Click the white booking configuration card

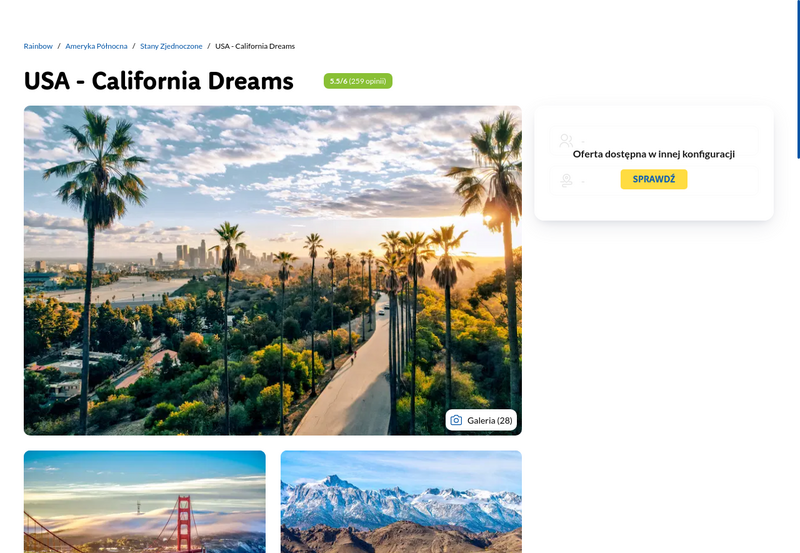point(654,163)
